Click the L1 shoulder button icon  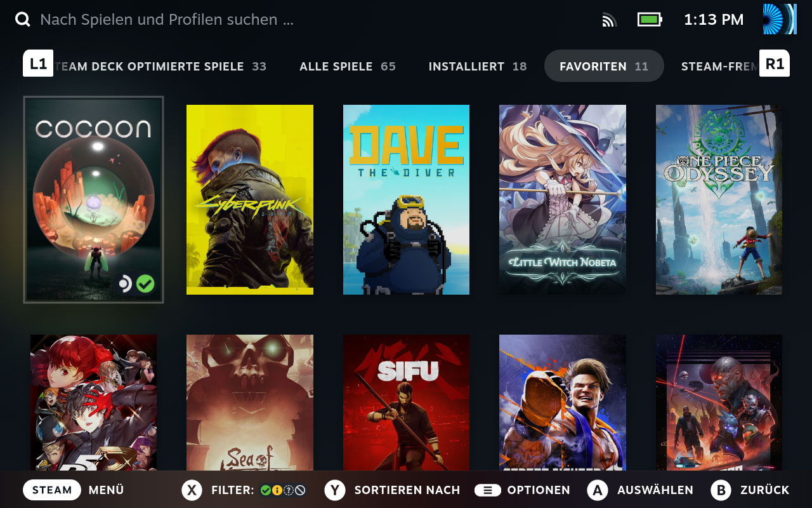click(38, 63)
